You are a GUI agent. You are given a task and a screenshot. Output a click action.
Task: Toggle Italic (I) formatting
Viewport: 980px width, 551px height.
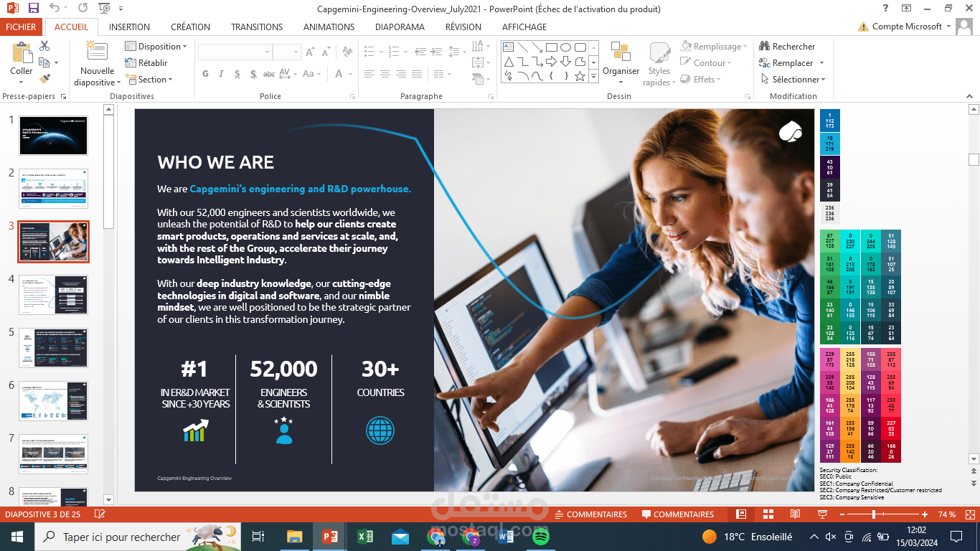221,74
